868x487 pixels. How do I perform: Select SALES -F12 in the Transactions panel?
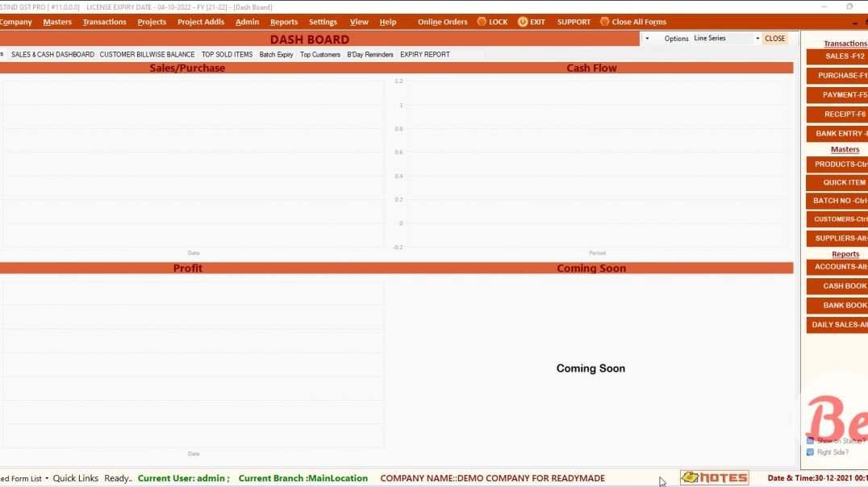point(839,56)
